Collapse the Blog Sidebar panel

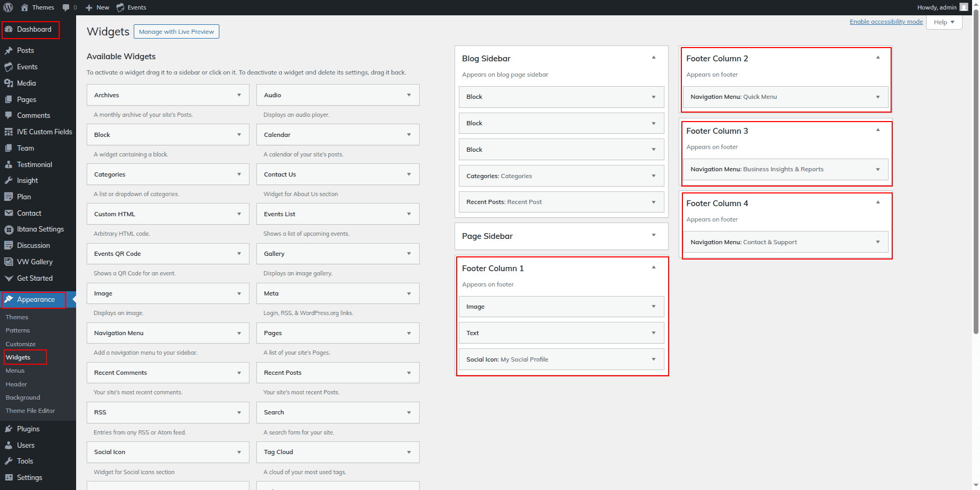(x=653, y=58)
